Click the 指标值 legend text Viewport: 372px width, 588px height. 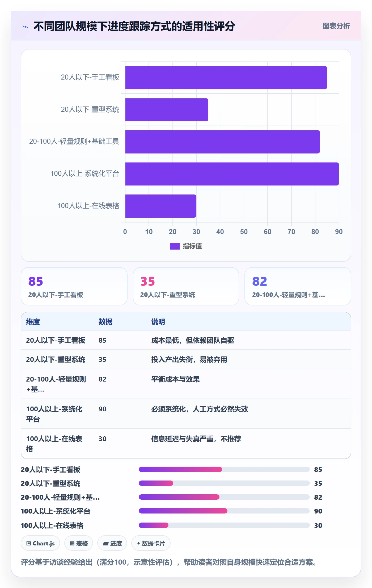click(x=192, y=246)
